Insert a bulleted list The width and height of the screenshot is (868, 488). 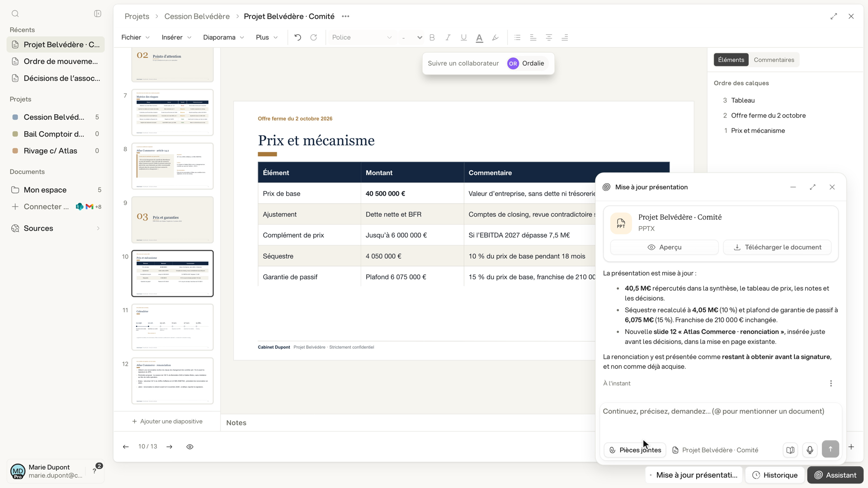[x=518, y=38]
